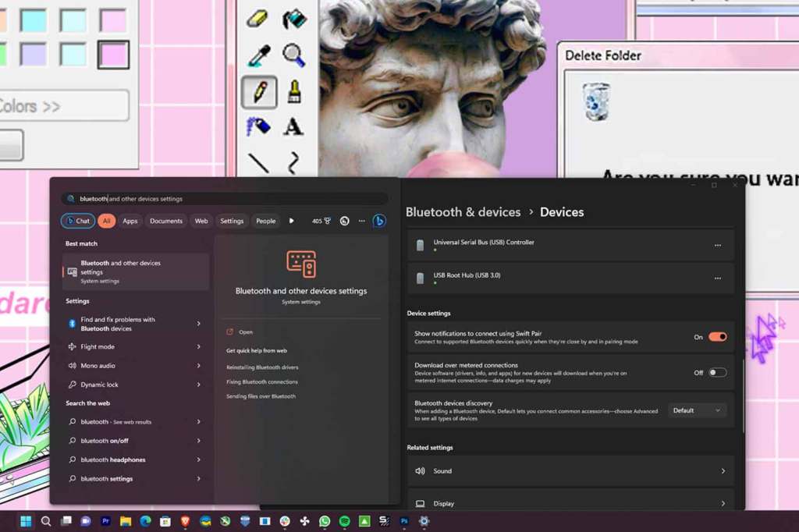Screen dimensions: 799x532
Task: Click the Open icon in preview pane
Action: (x=230, y=332)
